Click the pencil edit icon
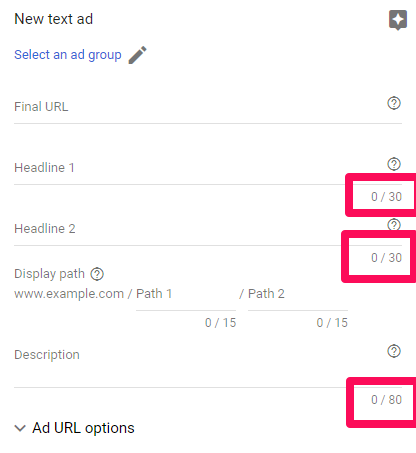Image resolution: width=416 pixels, height=453 pixels. coord(137,55)
